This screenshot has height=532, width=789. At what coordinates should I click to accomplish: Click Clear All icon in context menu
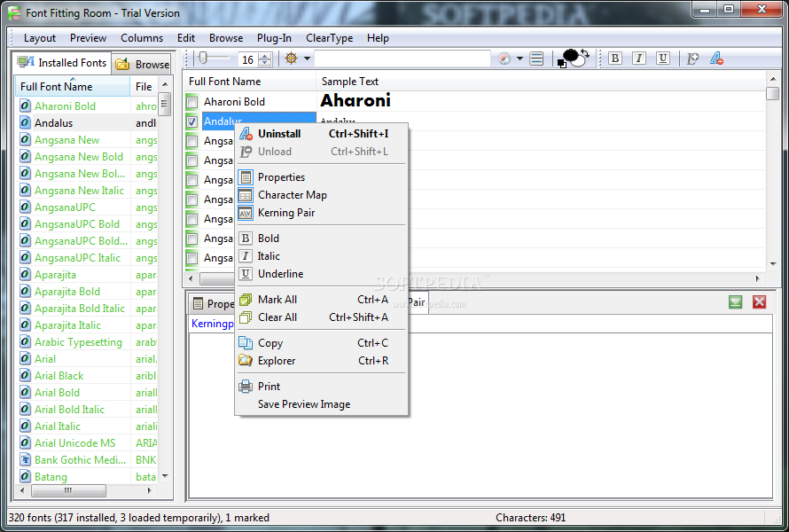tap(246, 317)
